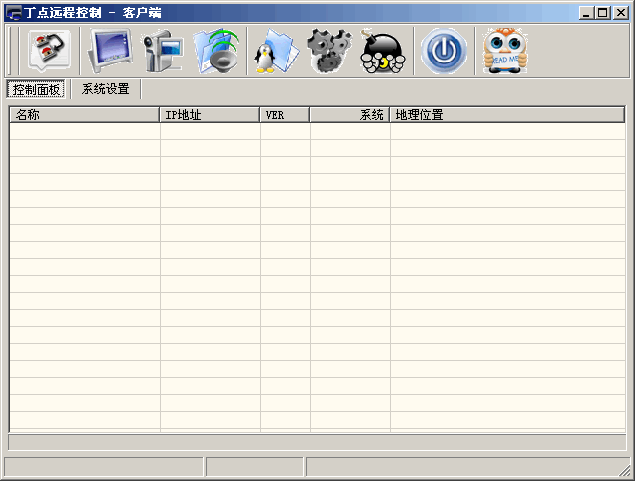635x481 pixels.
Task: Sort by the 地理位置 column header
Action: click(x=507, y=115)
